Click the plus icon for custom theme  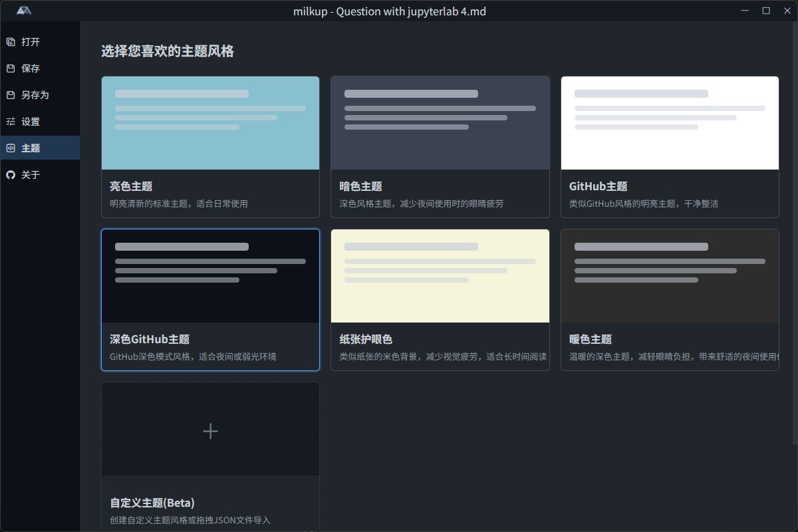(x=210, y=431)
